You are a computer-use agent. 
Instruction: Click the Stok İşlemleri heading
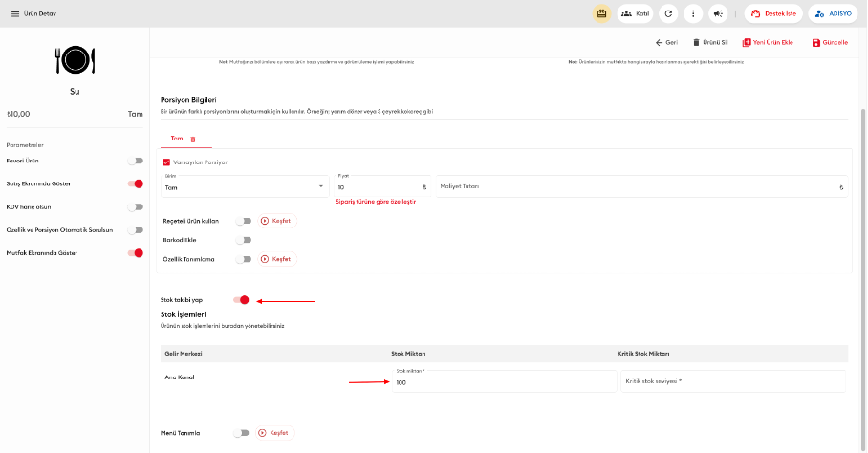pyautogui.click(x=184, y=314)
